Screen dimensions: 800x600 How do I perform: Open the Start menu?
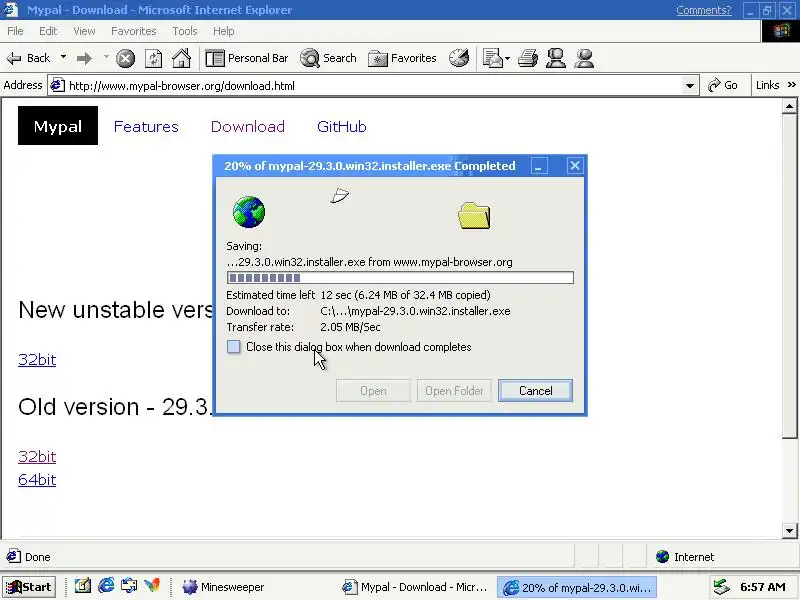29,587
